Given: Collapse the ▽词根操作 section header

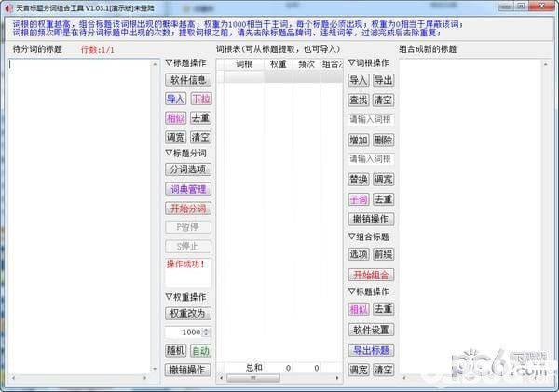Looking at the screenshot, I should (369, 63).
